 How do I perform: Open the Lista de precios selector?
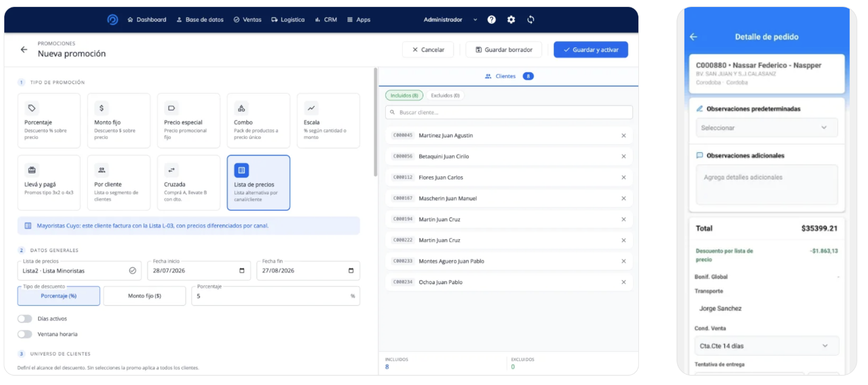pyautogui.click(x=79, y=271)
